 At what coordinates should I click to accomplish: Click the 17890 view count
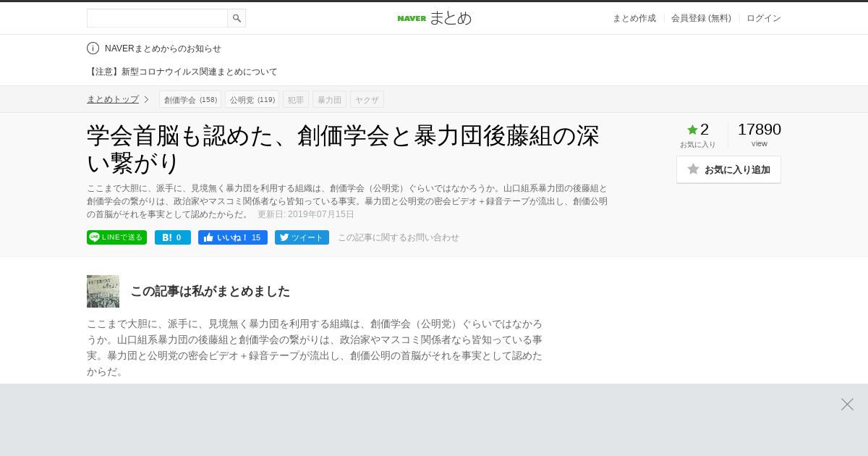(x=759, y=130)
